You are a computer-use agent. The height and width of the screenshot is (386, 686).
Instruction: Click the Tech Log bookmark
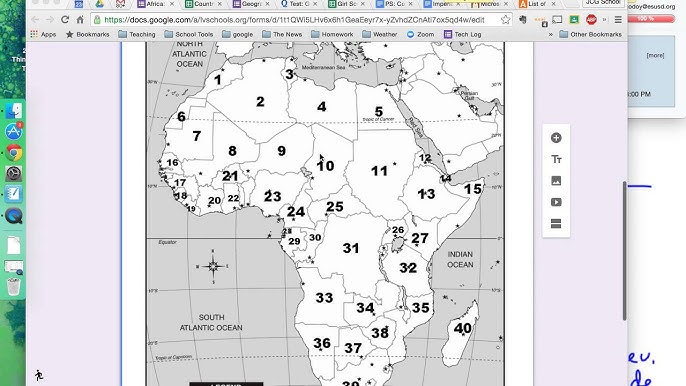463,34
